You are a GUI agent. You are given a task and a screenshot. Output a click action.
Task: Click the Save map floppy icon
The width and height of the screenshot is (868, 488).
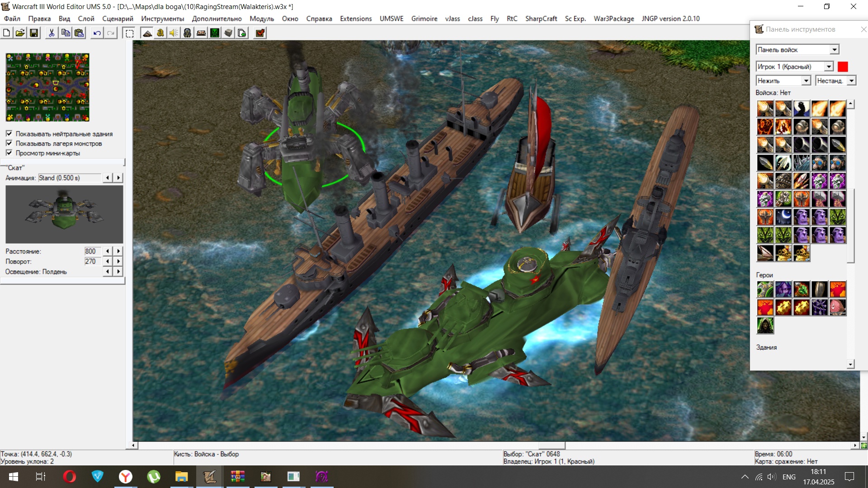pyautogui.click(x=34, y=33)
